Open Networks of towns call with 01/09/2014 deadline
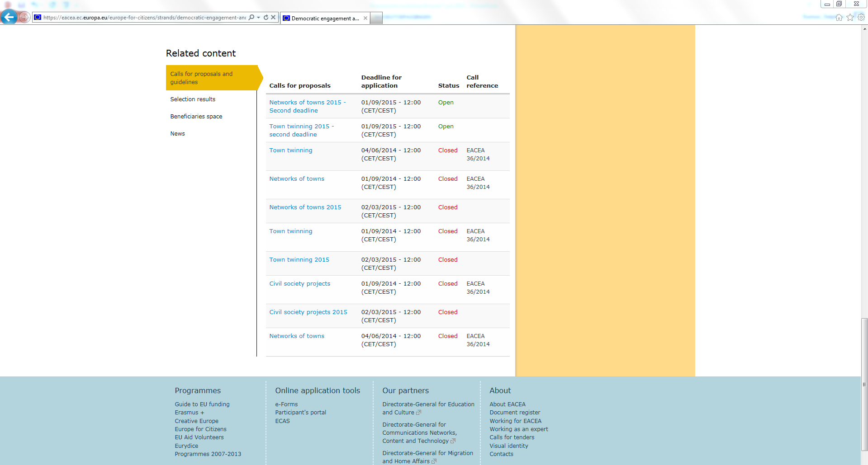868x465 pixels. coord(297,179)
